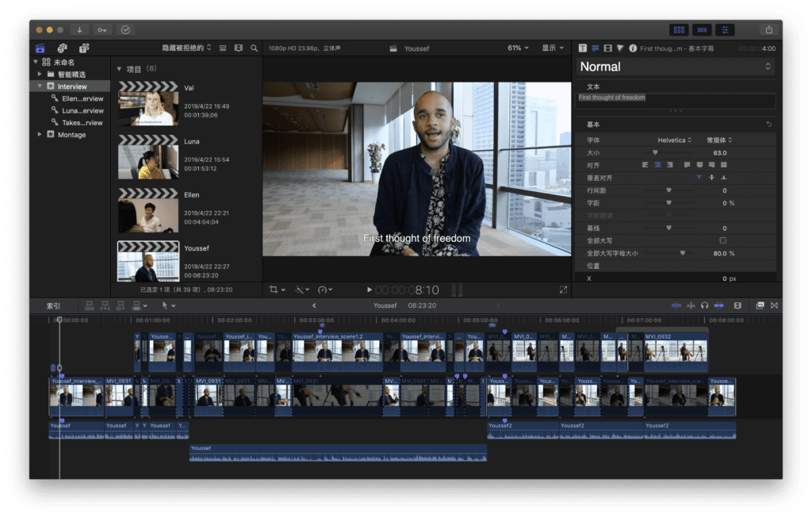Enter viewer full-screen mode
812x518 pixels.
tap(564, 290)
